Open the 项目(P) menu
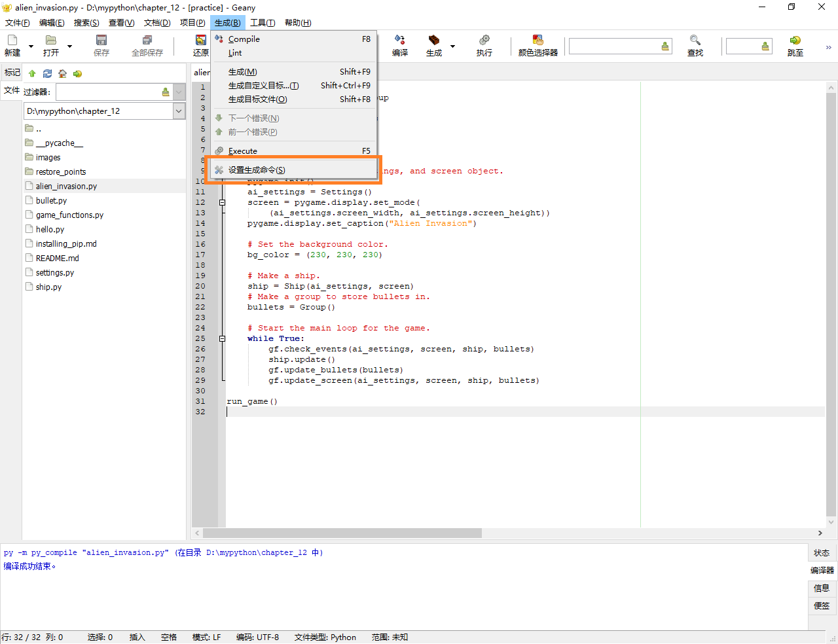 pos(192,23)
